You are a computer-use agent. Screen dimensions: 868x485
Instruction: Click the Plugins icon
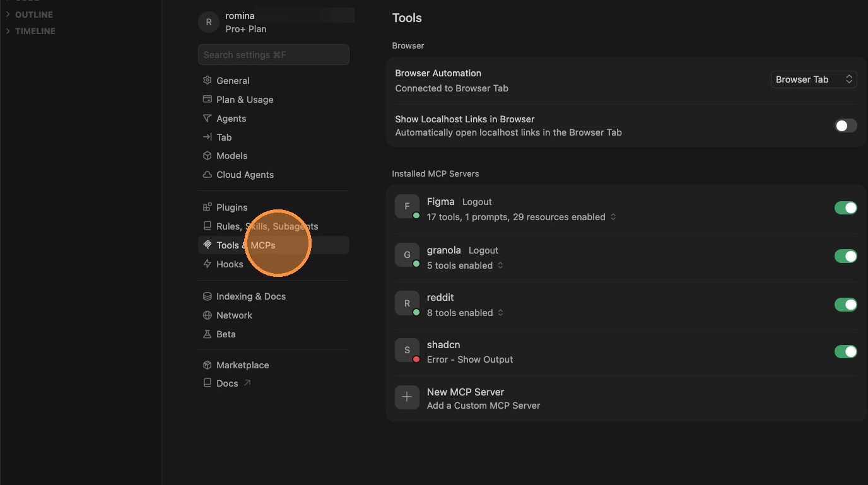(x=207, y=207)
